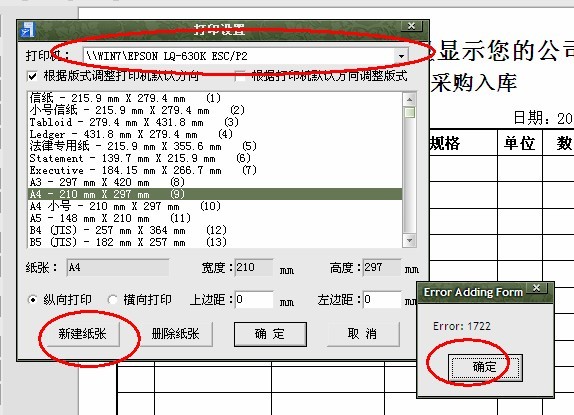
Task: Select A3 297 mm X 420 mm paper
Action: (215, 182)
